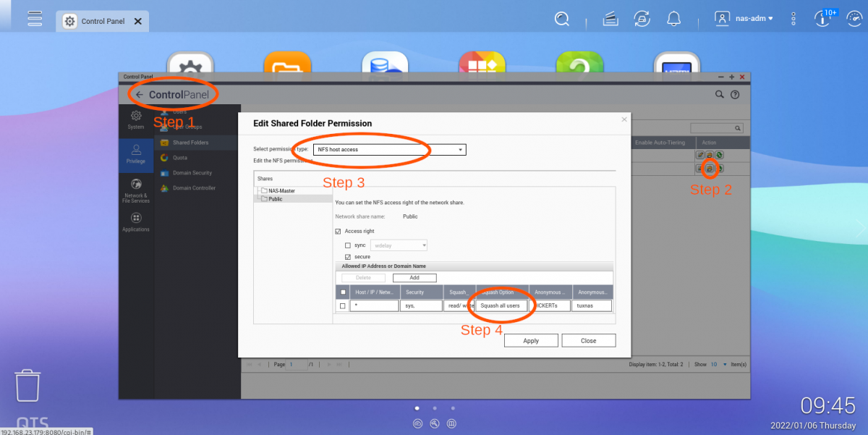The image size is (868, 435).
Task: Click the Apply button
Action: click(x=531, y=340)
